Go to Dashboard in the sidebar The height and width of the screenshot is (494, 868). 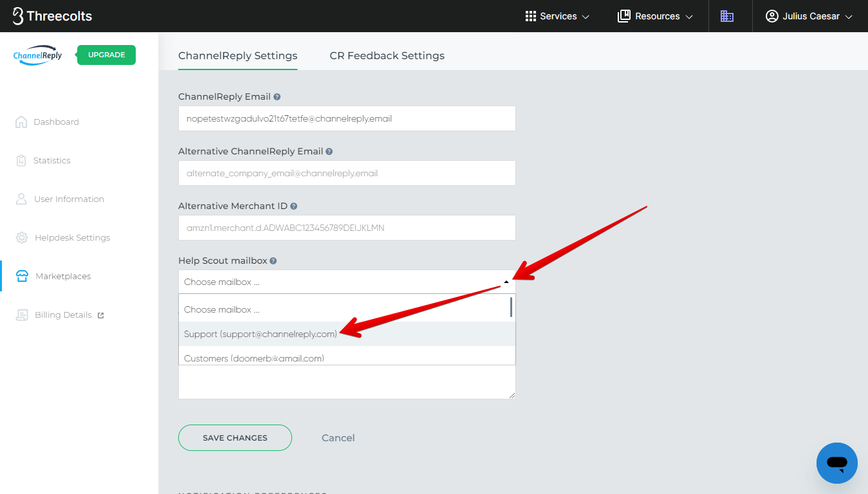click(56, 122)
